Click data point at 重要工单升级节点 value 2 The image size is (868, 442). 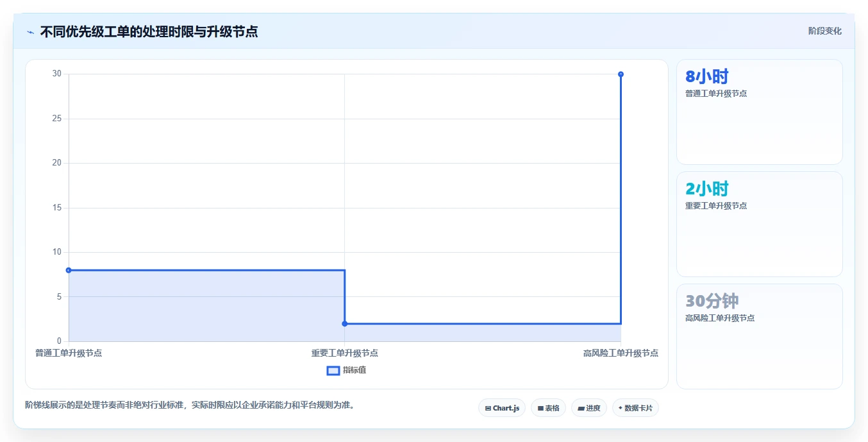point(345,323)
